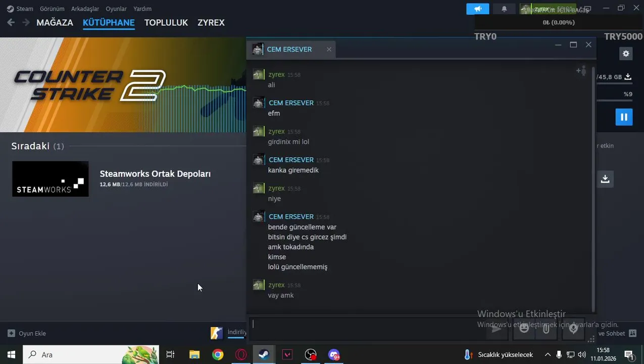Viewport: 644px width, 364px height.
Task: Switch to the KÜTÜPHANE section
Action: [x=109, y=23]
